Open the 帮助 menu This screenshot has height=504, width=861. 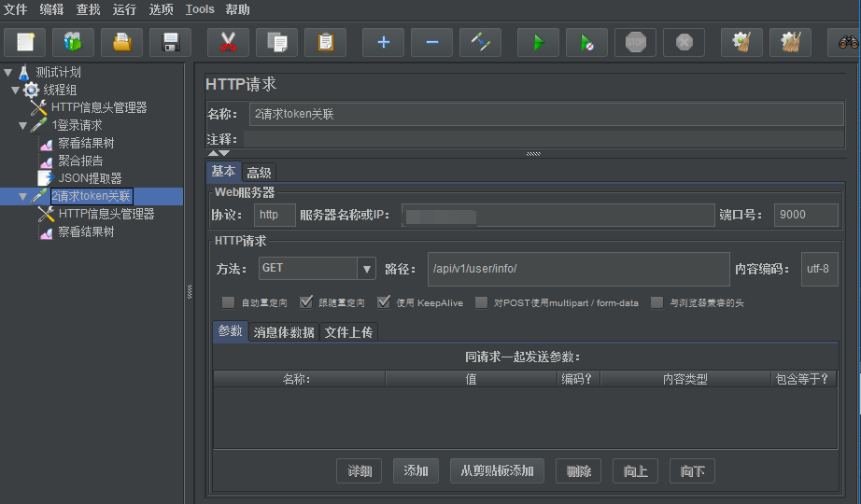coord(237,9)
